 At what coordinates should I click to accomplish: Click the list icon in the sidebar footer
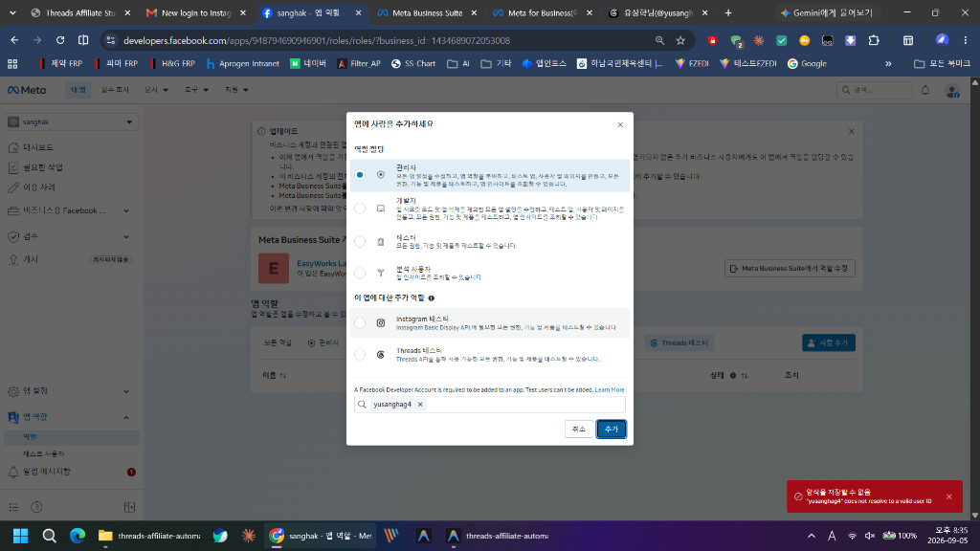point(13,507)
